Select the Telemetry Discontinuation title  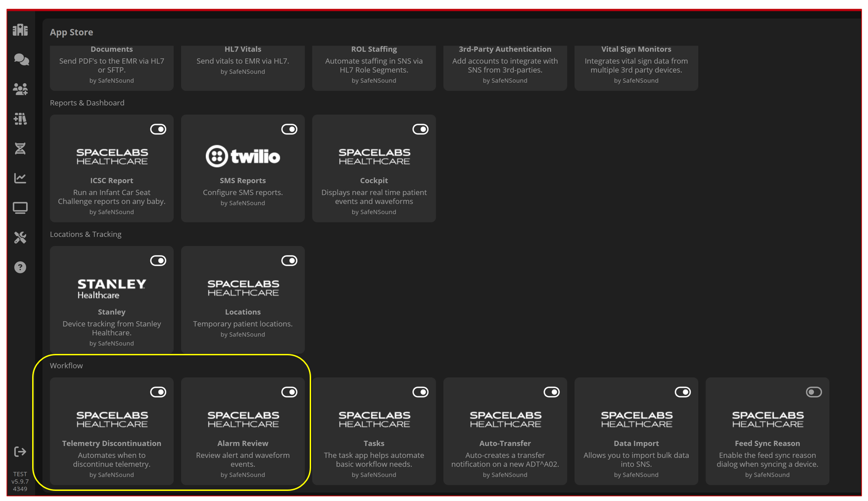click(x=112, y=444)
